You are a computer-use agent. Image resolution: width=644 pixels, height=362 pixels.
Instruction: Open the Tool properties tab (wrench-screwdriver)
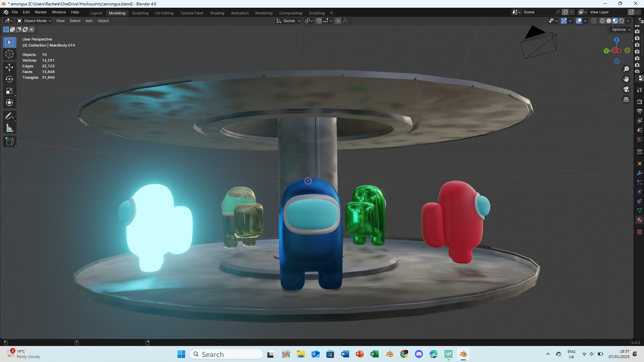(640, 90)
